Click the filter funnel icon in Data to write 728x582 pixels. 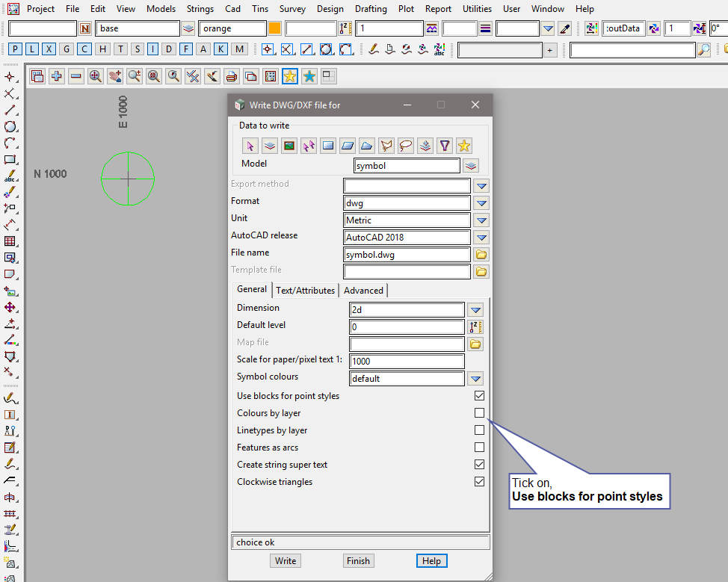(445, 146)
